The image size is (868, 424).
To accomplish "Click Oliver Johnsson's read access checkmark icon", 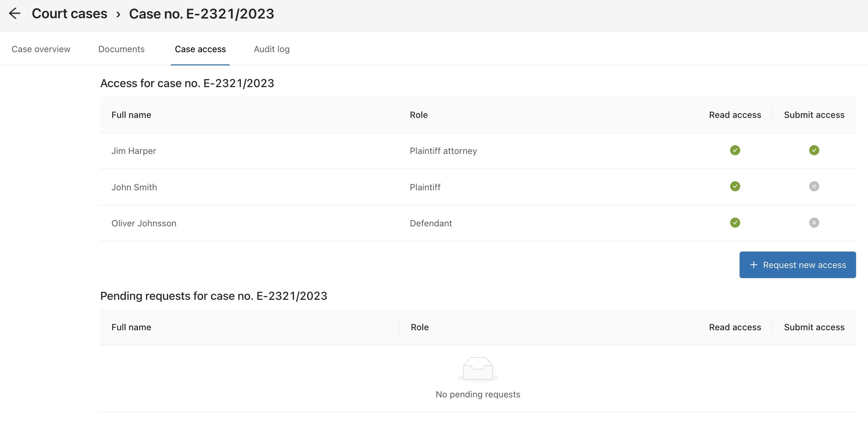I will coord(735,223).
